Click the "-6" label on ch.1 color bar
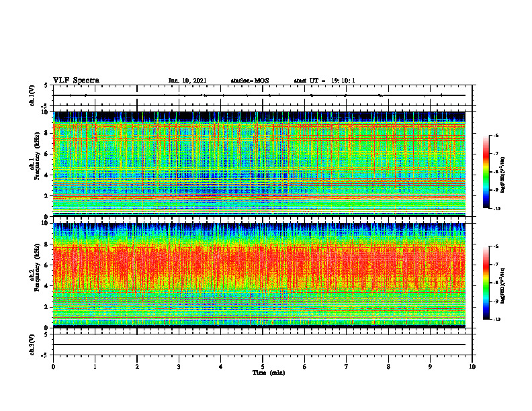Viewport: 532px width, 411px height. pos(496,135)
